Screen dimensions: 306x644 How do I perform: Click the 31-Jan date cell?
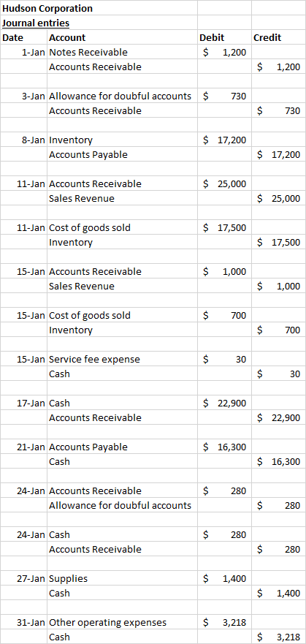pyautogui.click(x=24, y=624)
